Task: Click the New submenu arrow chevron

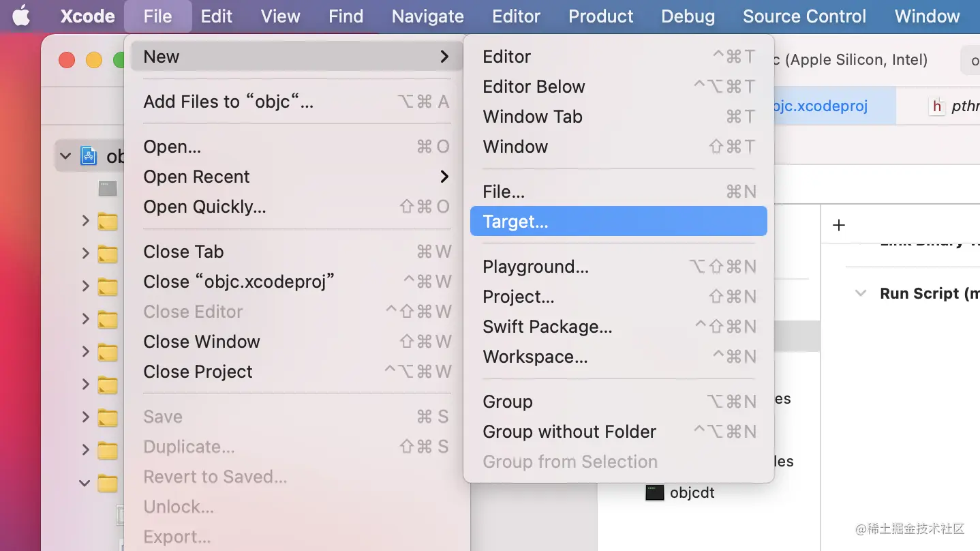Action: point(444,57)
